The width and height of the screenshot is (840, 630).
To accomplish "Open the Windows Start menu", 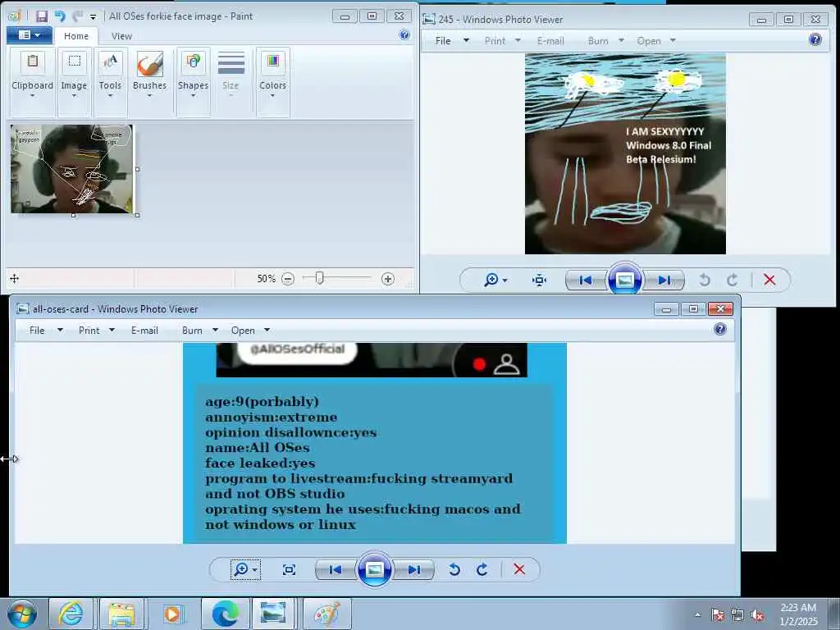I will pyautogui.click(x=21, y=614).
